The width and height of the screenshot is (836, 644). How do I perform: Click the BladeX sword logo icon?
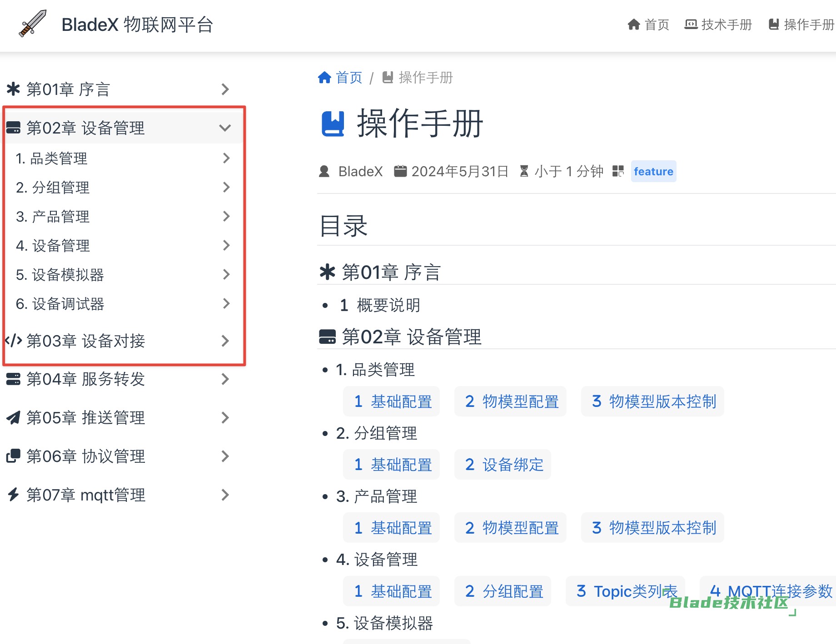coord(33,24)
